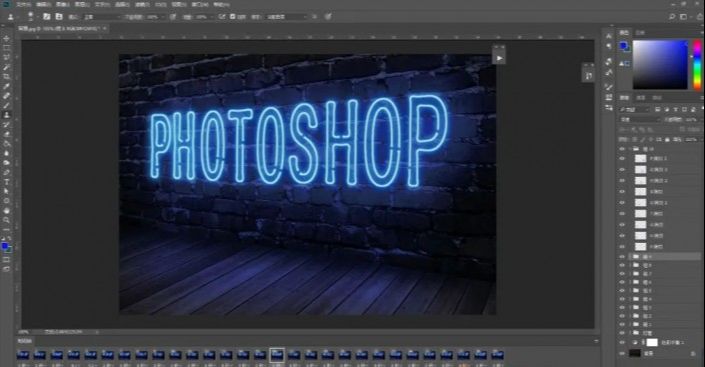
Task: Switch to the second tab beside Color panel
Action: click(640, 33)
